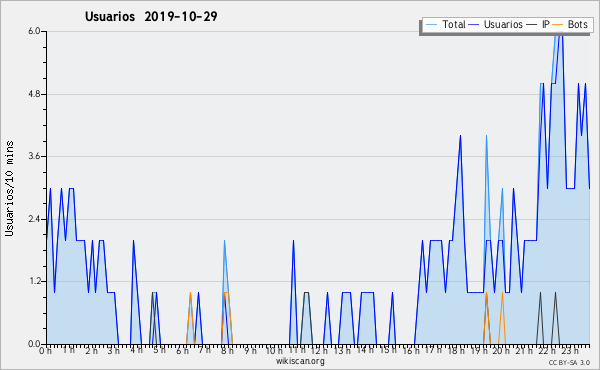Click the '16 h' x-axis label
Viewport: 600px width, 370px height.
[x=411, y=350]
